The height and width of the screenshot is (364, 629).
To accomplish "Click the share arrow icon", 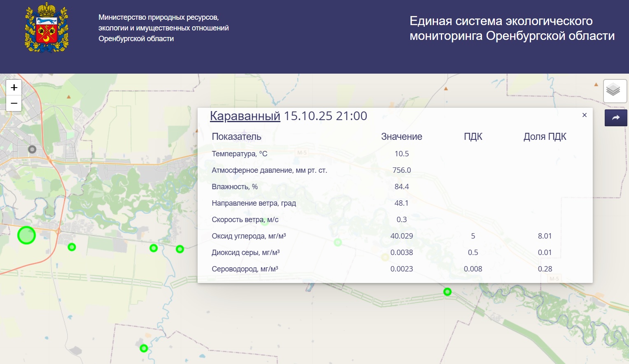I will click(615, 118).
